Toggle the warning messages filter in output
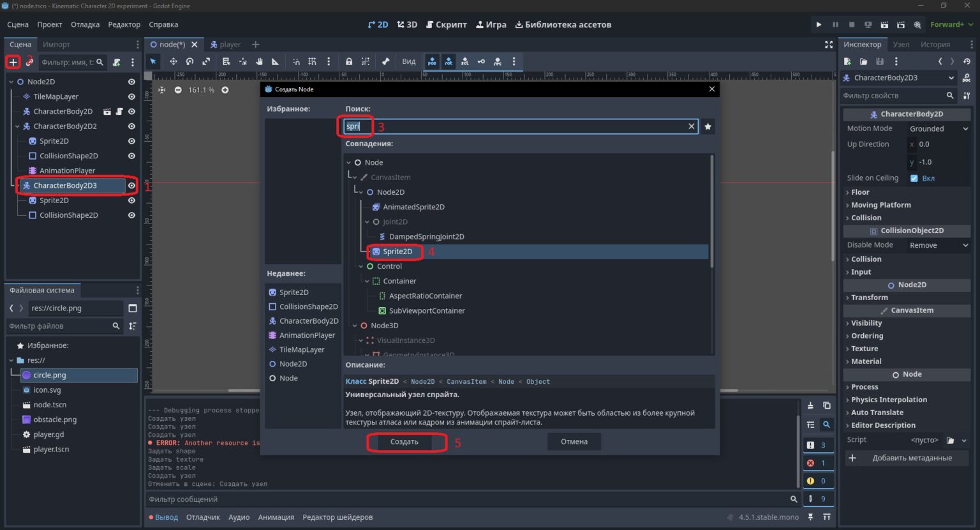980x530 pixels. coord(817,481)
